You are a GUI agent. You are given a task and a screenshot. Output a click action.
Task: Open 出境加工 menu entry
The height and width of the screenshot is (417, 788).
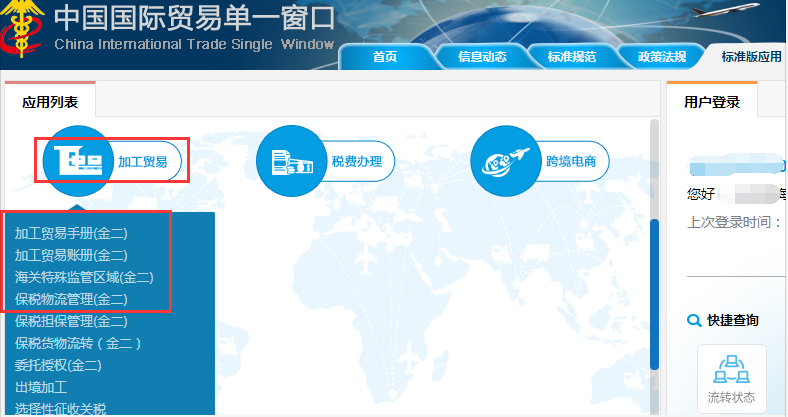(41, 387)
